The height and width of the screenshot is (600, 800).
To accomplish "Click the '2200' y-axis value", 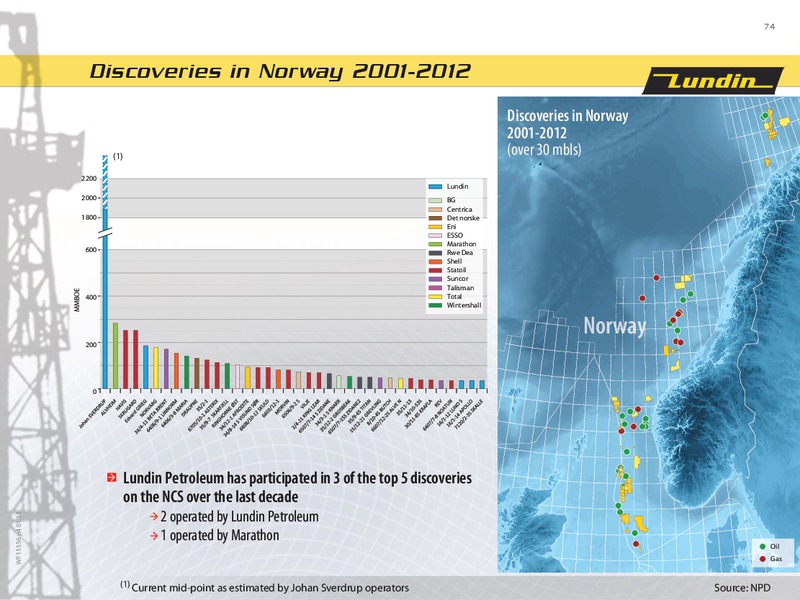I will [89, 179].
